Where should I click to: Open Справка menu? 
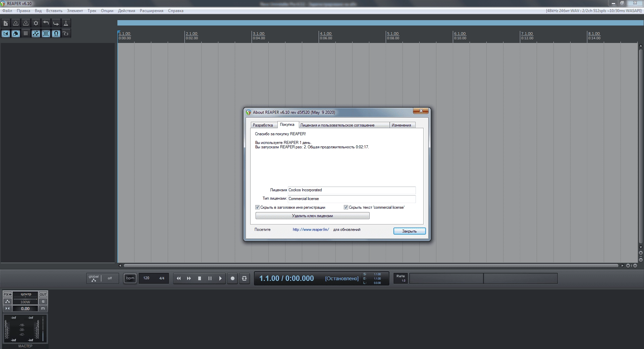pyautogui.click(x=176, y=11)
